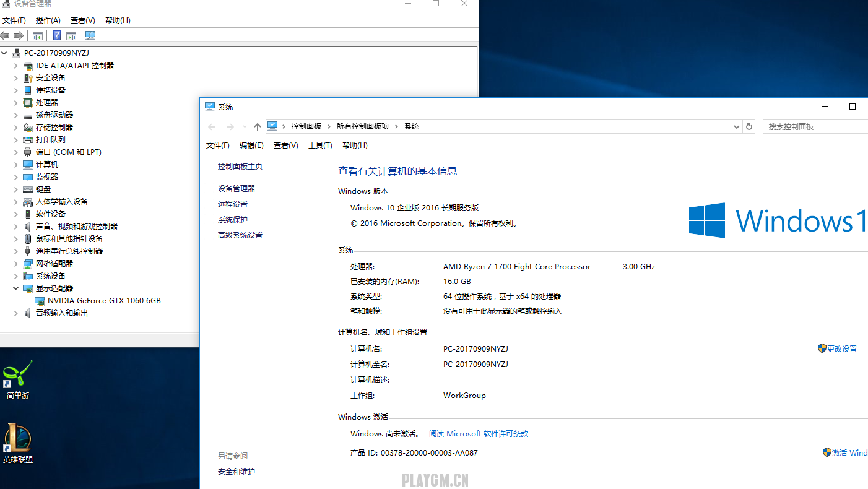Open 帮助(H) menu in System window
868x489 pixels.
[x=355, y=145]
